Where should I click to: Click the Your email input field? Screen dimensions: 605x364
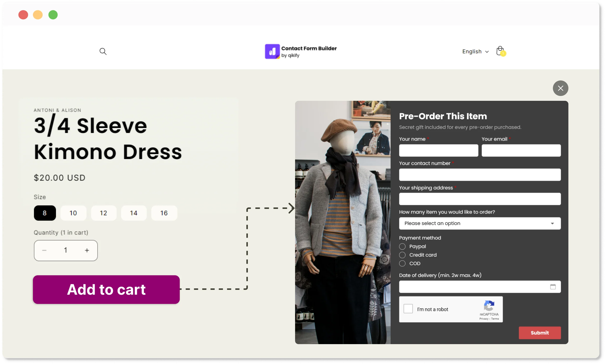click(x=521, y=150)
